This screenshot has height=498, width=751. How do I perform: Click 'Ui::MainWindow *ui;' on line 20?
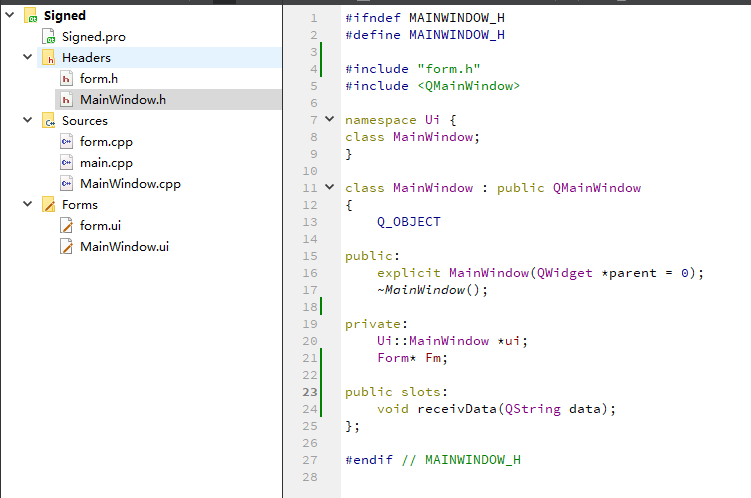452,341
